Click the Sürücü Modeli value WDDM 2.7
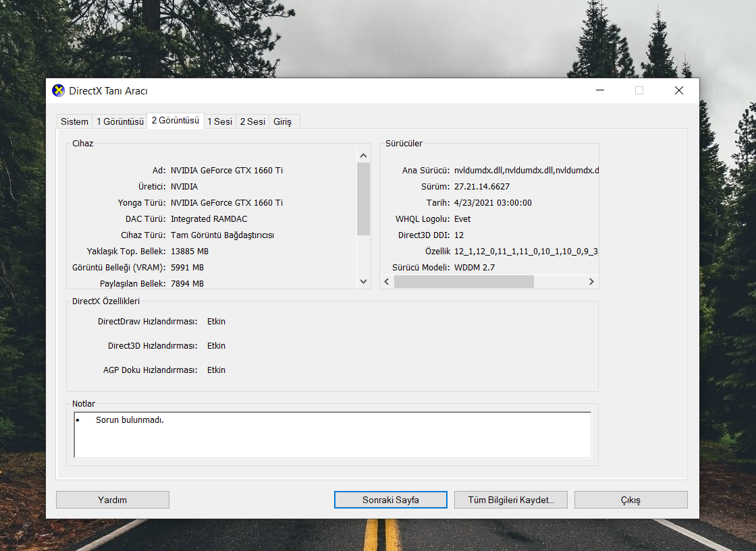The width and height of the screenshot is (756, 551). point(475,267)
